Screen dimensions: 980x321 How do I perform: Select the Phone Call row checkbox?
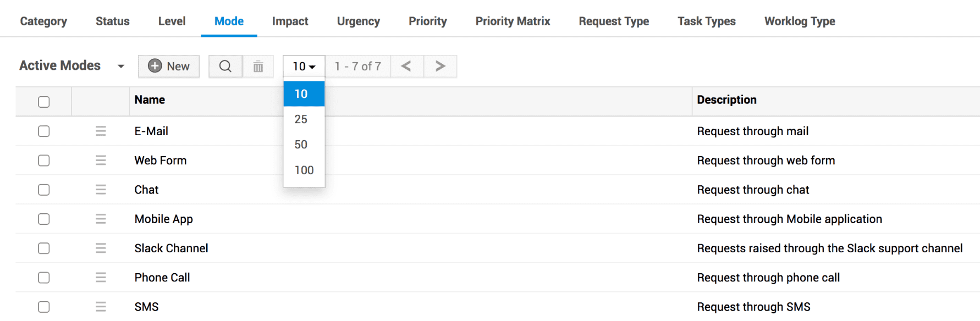(x=44, y=278)
